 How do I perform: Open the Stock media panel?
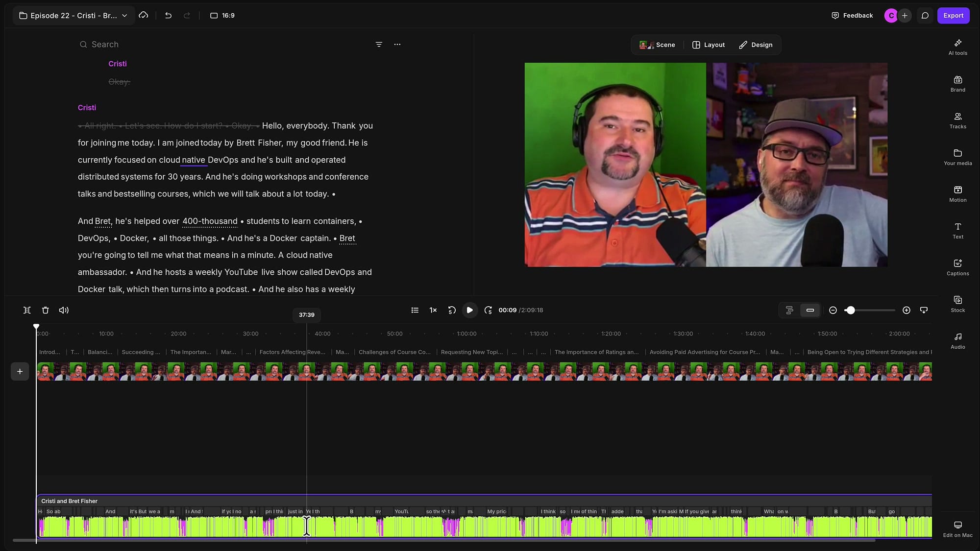pyautogui.click(x=957, y=304)
